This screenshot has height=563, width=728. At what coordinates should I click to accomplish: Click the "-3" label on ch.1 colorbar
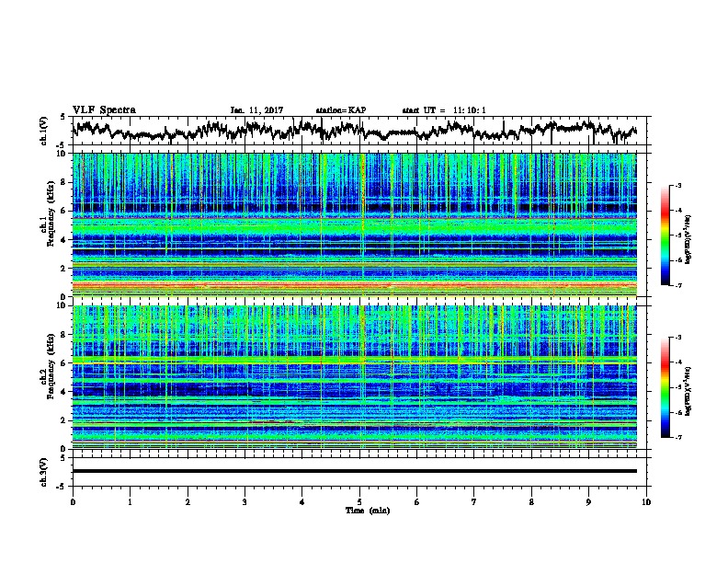[x=677, y=186]
